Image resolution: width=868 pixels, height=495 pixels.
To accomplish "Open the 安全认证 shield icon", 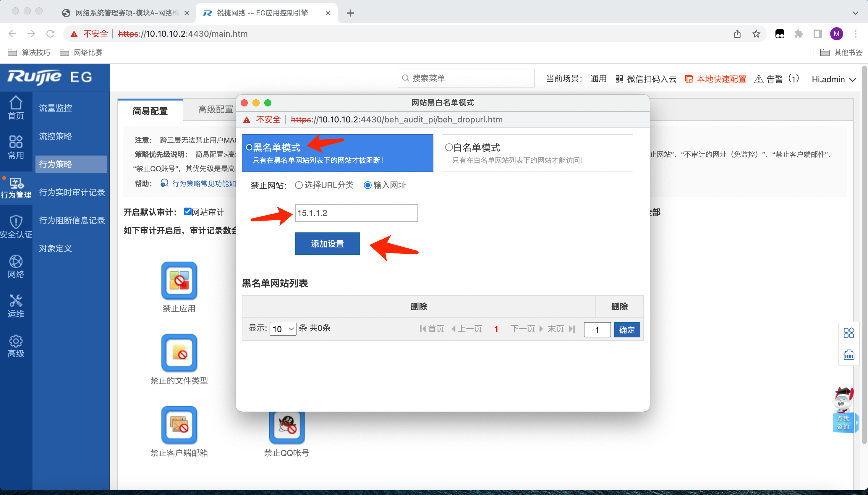I will click(x=16, y=227).
